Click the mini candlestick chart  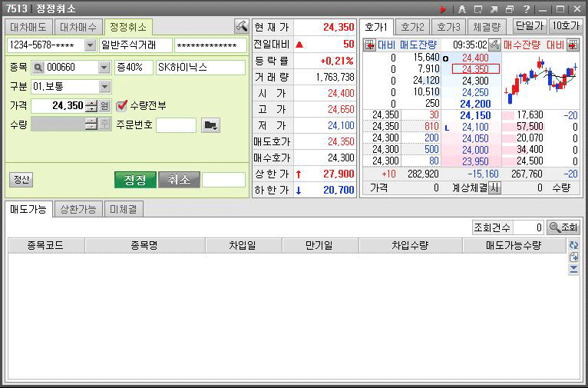(x=540, y=81)
